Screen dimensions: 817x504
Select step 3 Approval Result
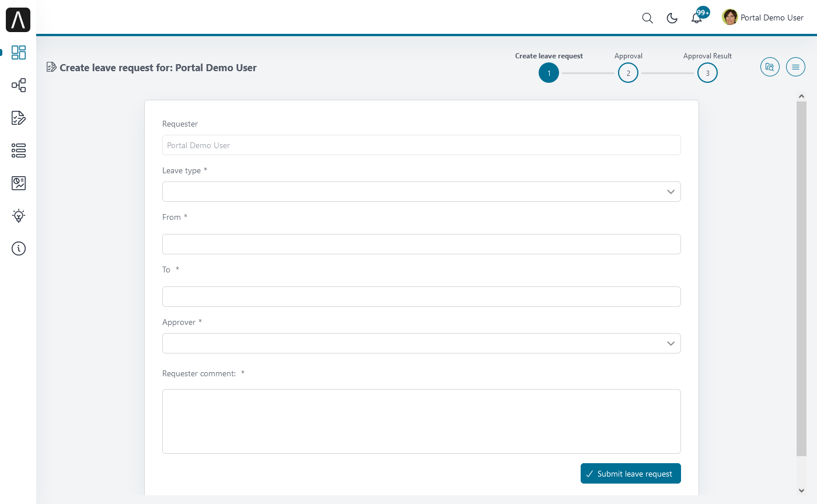(707, 73)
